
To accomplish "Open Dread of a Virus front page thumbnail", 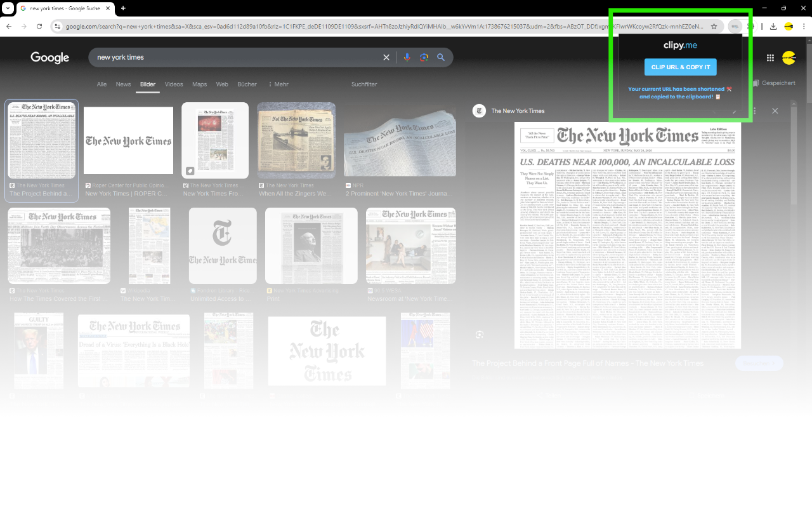I will (134, 352).
